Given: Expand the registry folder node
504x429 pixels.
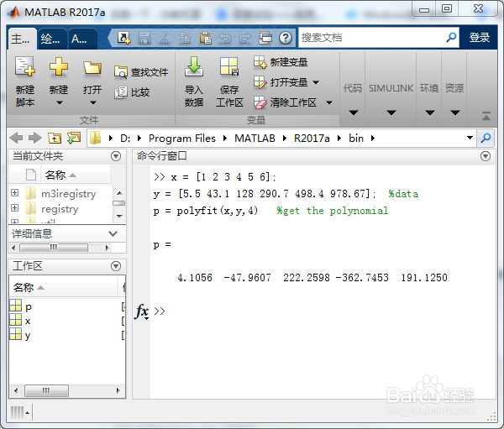Looking at the screenshot, I should 14,208.
